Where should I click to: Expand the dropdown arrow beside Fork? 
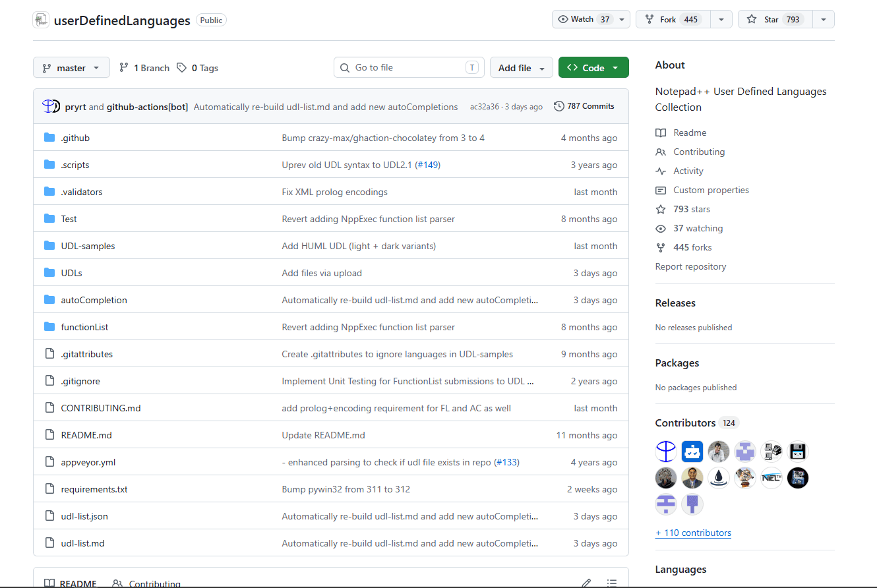click(x=721, y=20)
